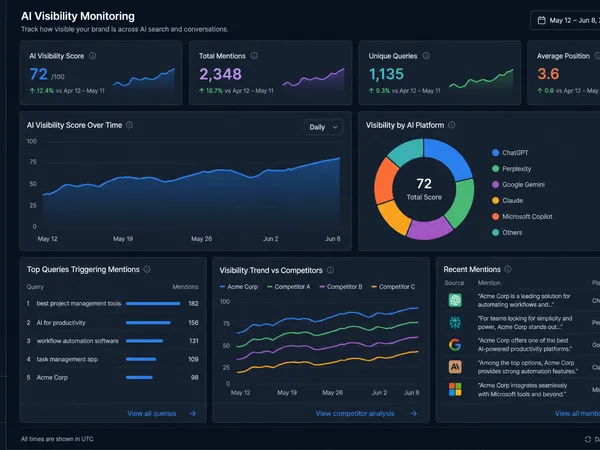Click the 9.3% change indicator
This screenshot has width=600, height=450.
[379, 91]
